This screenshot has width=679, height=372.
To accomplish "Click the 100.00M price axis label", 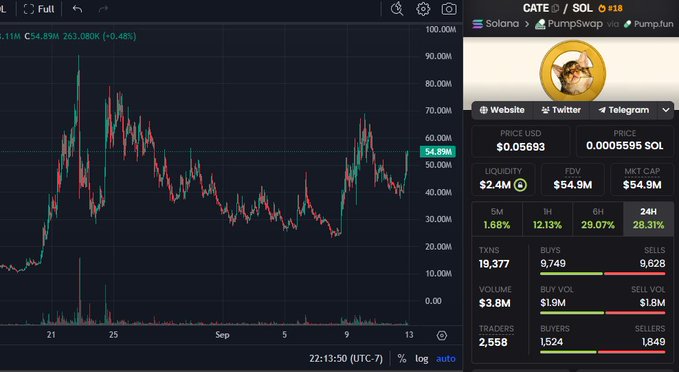I will [440, 29].
